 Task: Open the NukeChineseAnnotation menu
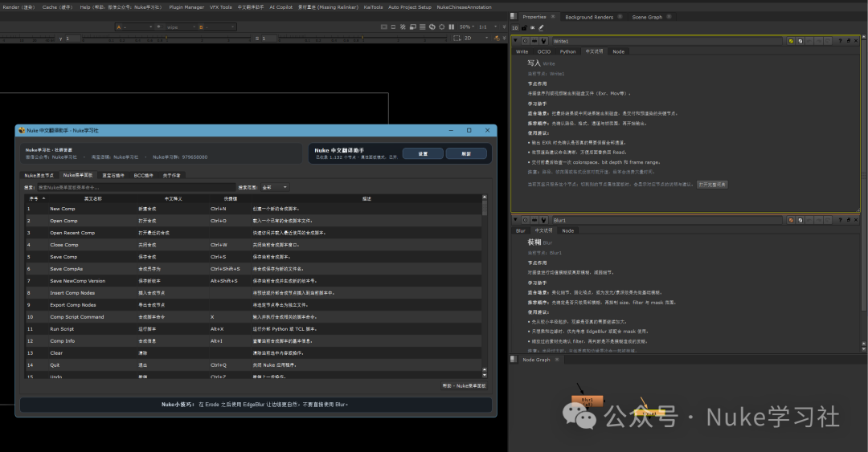[464, 7]
